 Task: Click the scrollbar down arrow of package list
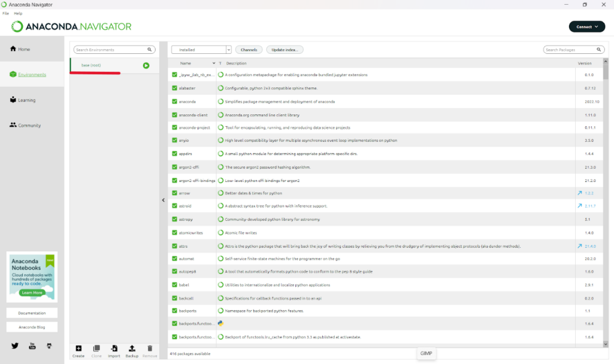606,344
